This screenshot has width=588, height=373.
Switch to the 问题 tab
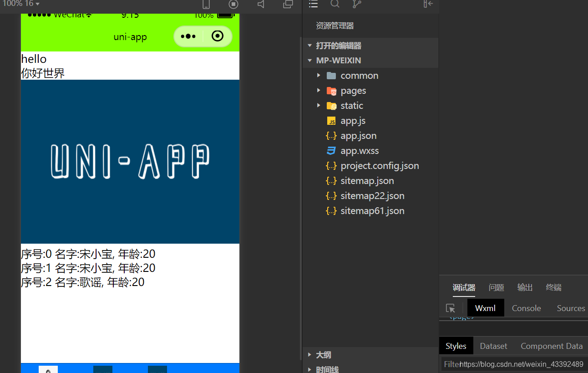[x=496, y=287]
